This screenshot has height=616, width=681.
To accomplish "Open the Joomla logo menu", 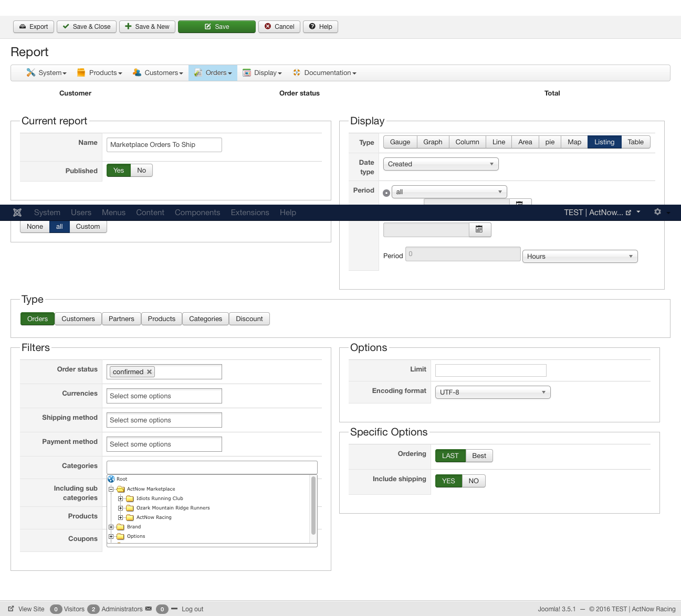I will pos(17,213).
